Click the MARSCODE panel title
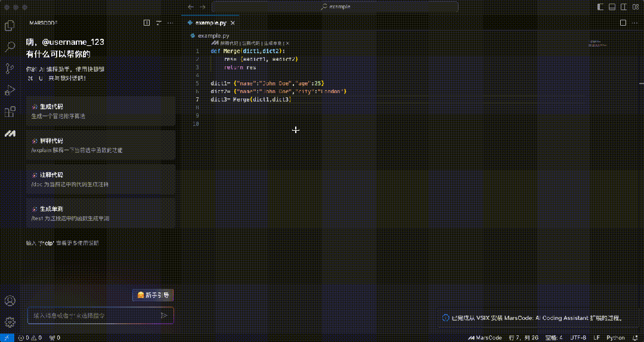Viewport: 644px width, 342px height. click(43, 23)
